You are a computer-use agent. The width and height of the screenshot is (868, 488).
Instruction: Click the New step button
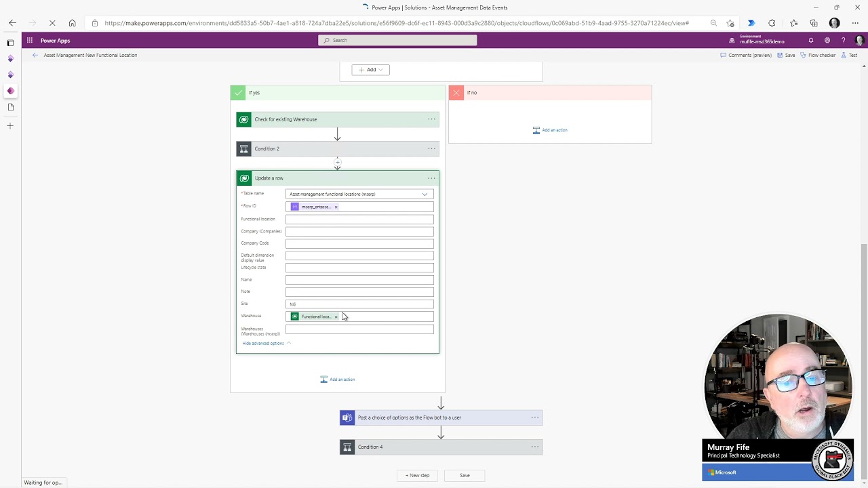[x=418, y=476]
